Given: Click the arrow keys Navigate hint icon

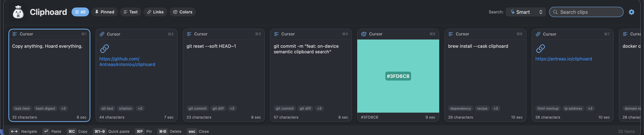Looking at the screenshot, I should [14, 131].
